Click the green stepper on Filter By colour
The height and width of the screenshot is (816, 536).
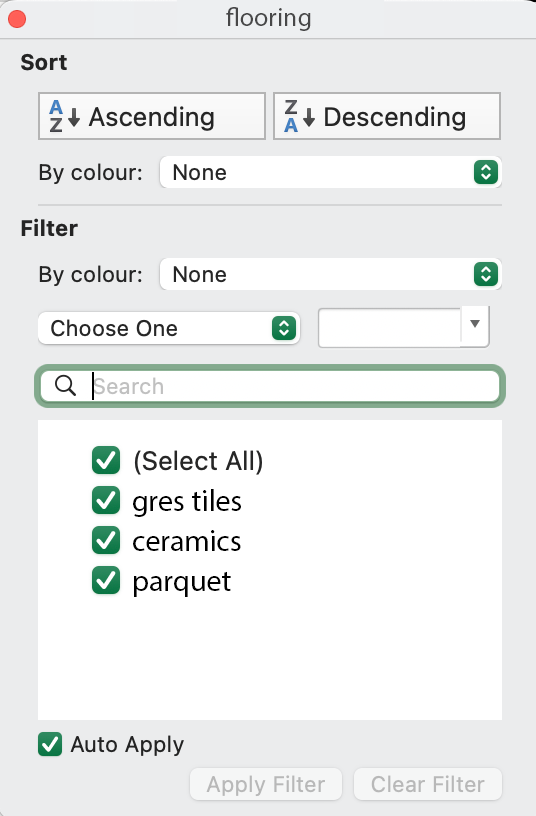[x=486, y=274]
